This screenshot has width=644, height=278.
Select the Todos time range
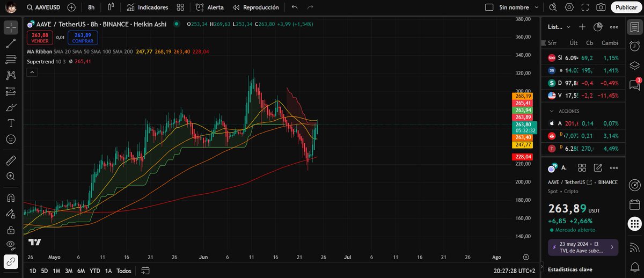coord(123,271)
